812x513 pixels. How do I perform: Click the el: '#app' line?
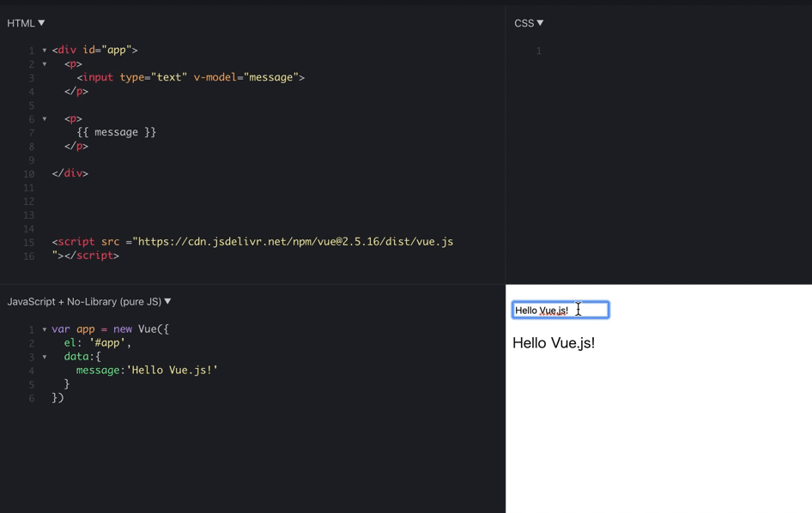[x=97, y=342]
